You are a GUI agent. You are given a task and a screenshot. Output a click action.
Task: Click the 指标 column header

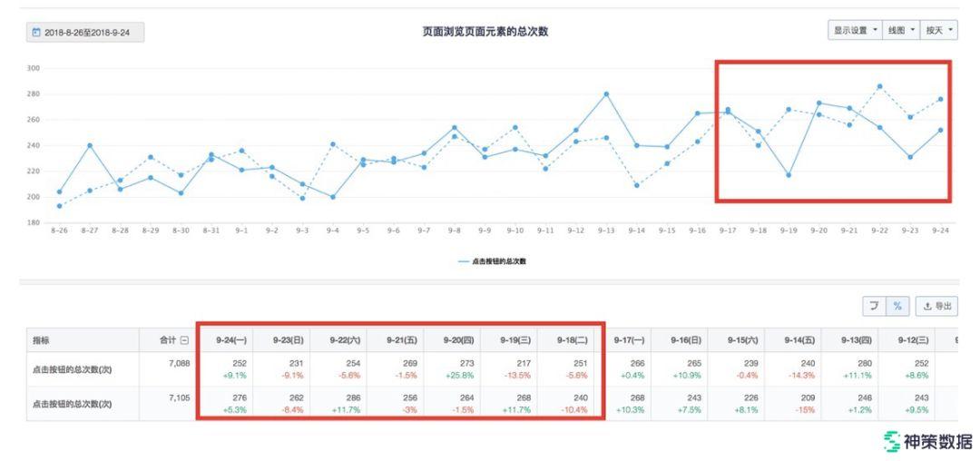click(x=42, y=340)
